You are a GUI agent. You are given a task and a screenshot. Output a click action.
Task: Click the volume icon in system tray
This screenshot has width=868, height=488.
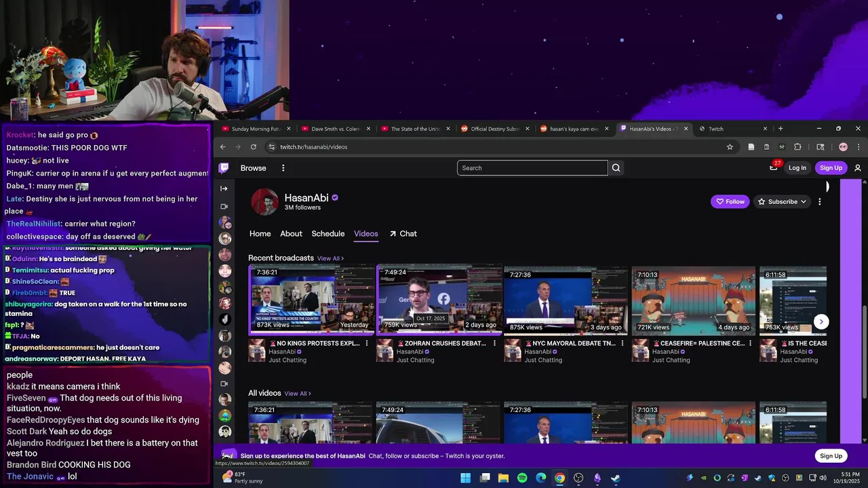point(823,478)
